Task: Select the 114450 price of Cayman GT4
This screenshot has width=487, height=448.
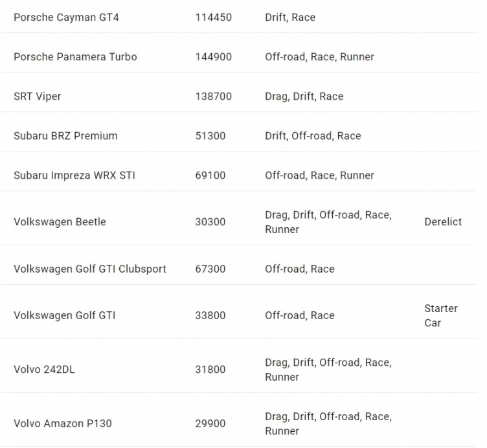Action: (x=213, y=17)
